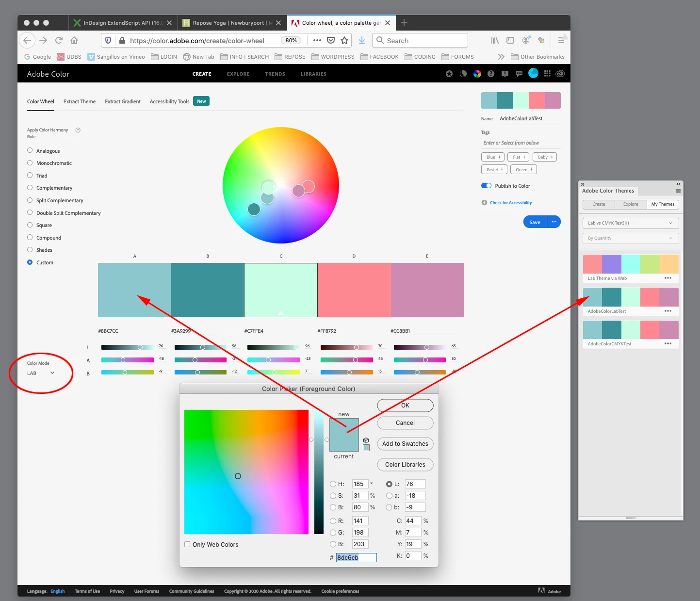Click the Add to Swatches button
Viewport: 700px width, 601px height.
click(x=405, y=444)
